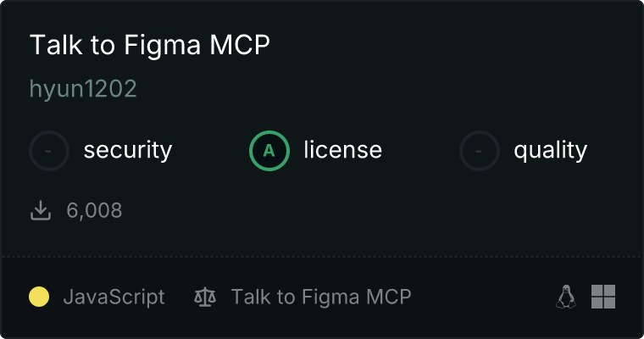
Task: Select the quality label text
Action: [550, 151]
